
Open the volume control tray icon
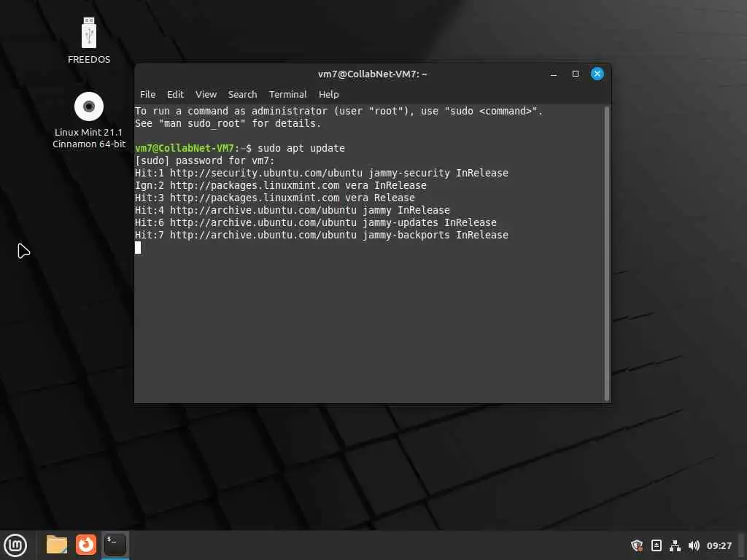pos(694,545)
